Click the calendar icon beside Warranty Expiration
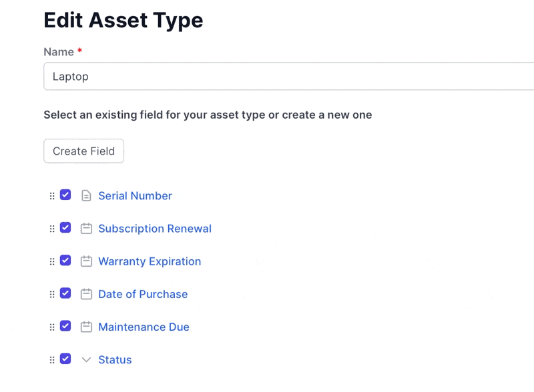This screenshot has height=392, width=534. tap(86, 261)
